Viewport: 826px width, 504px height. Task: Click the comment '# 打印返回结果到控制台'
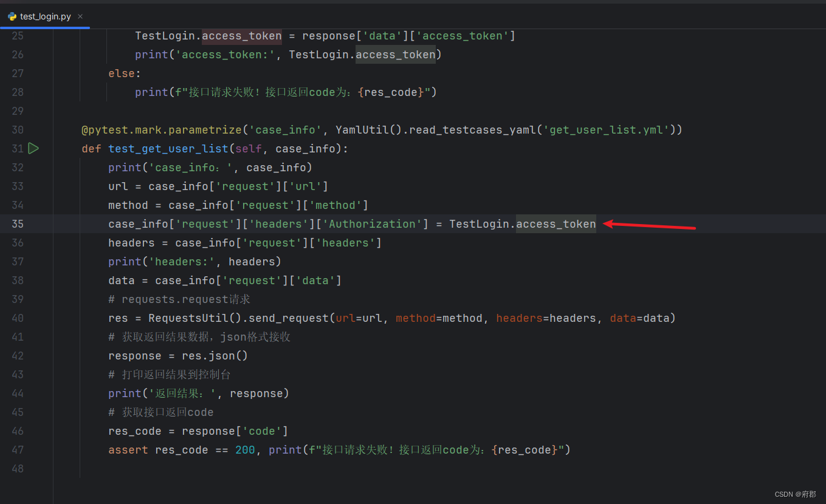coord(170,375)
